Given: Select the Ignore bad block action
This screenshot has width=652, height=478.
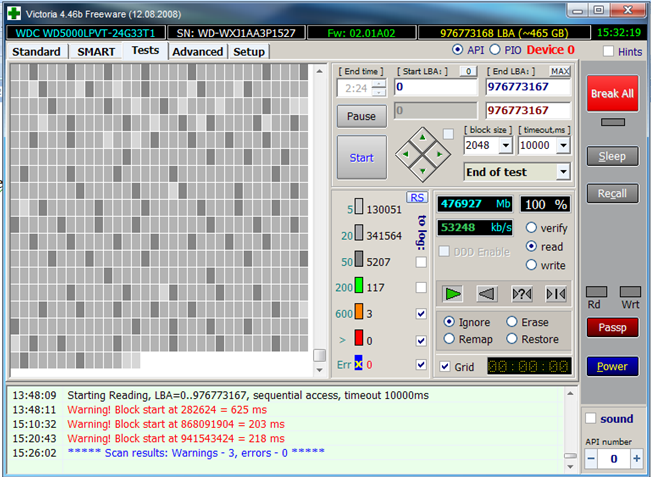Looking at the screenshot, I should point(449,322).
